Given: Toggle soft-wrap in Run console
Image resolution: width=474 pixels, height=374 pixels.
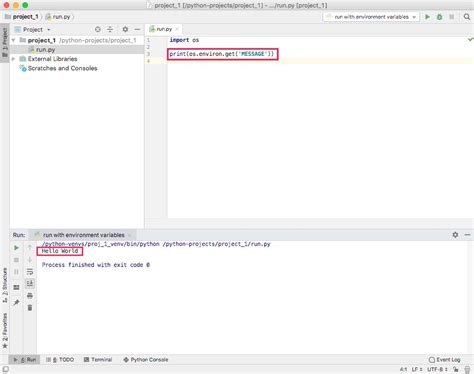Looking at the screenshot, I should tap(30, 272).
